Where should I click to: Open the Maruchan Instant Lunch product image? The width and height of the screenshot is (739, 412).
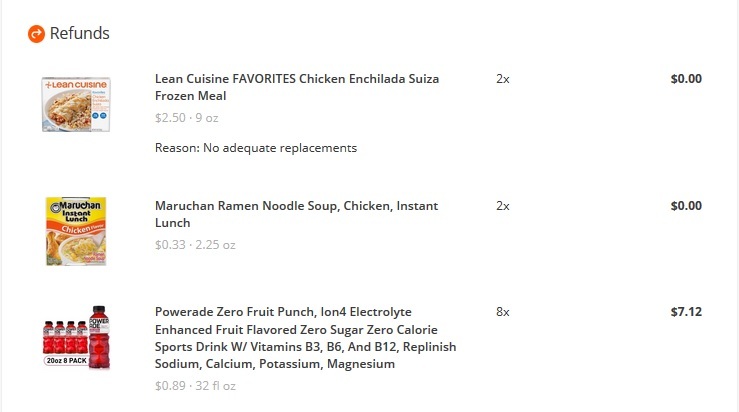[76, 231]
